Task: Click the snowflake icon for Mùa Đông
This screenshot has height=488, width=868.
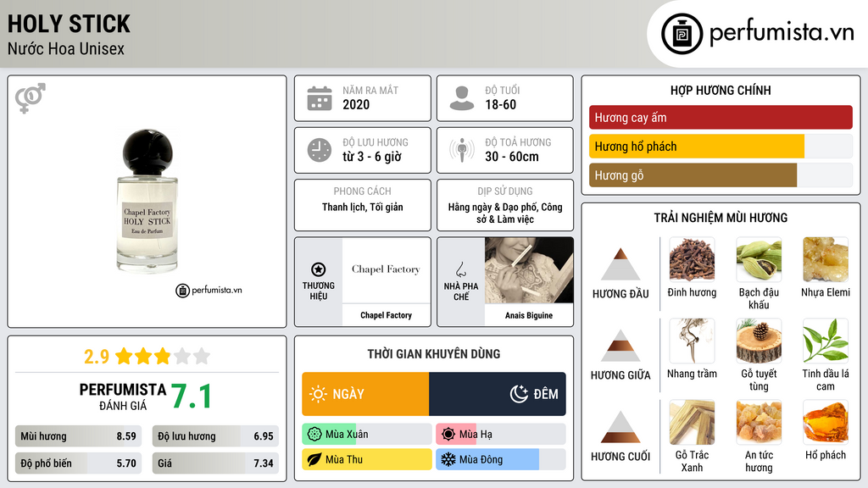Action: (x=448, y=459)
